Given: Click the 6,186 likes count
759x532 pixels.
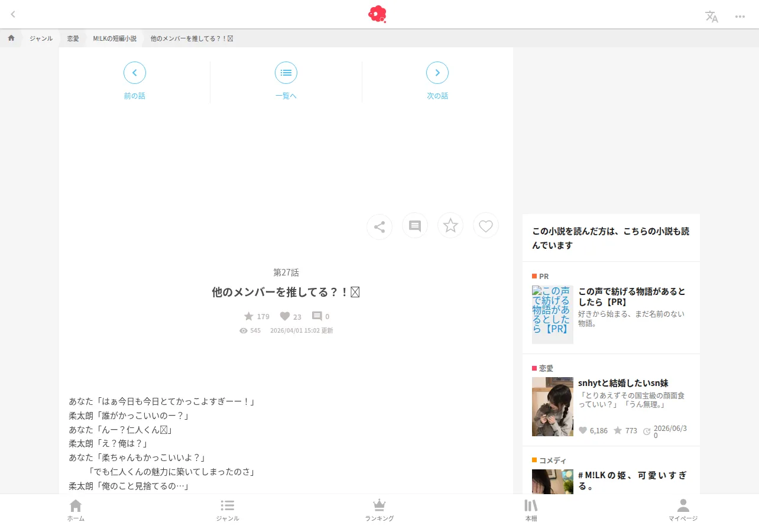Looking at the screenshot, I should [593, 430].
